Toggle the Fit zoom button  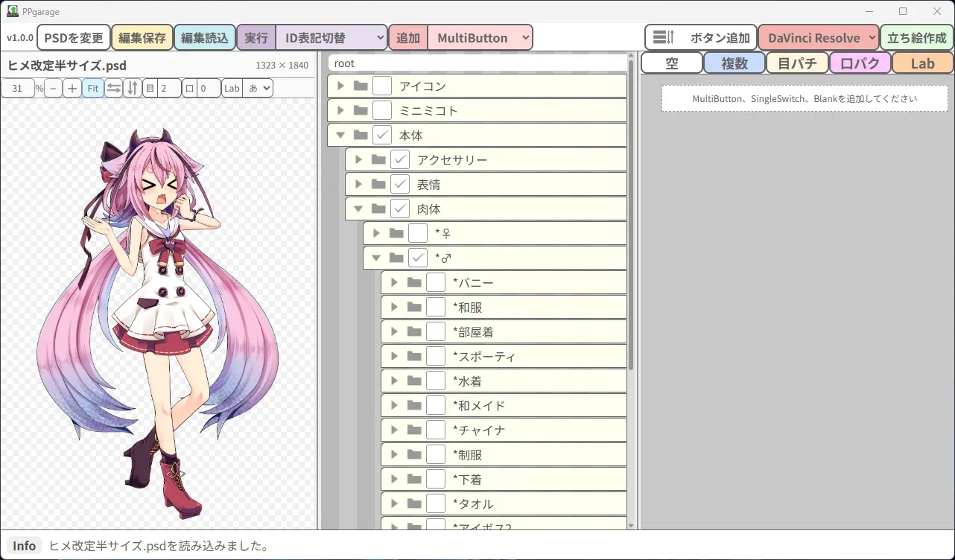click(x=92, y=88)
